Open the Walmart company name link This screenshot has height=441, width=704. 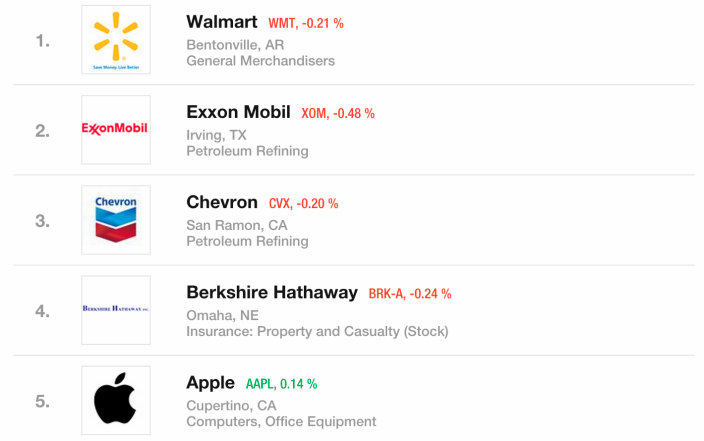click(222, 22)
